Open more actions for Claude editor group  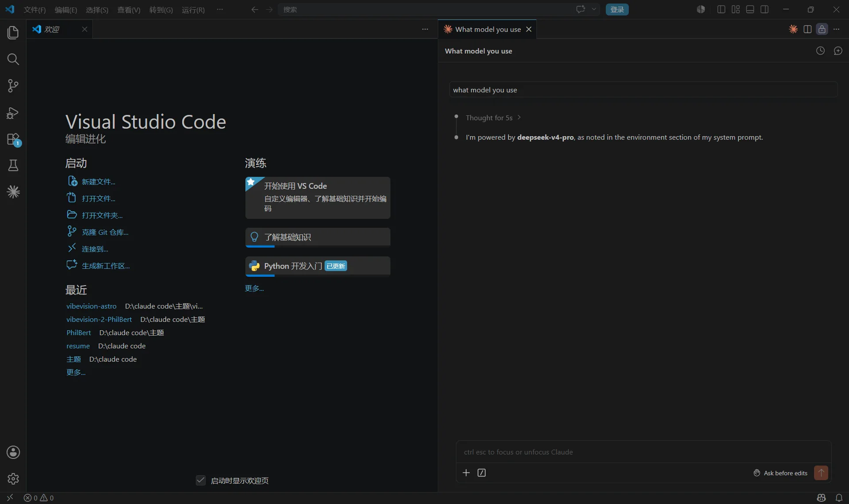tap(836, 29)
